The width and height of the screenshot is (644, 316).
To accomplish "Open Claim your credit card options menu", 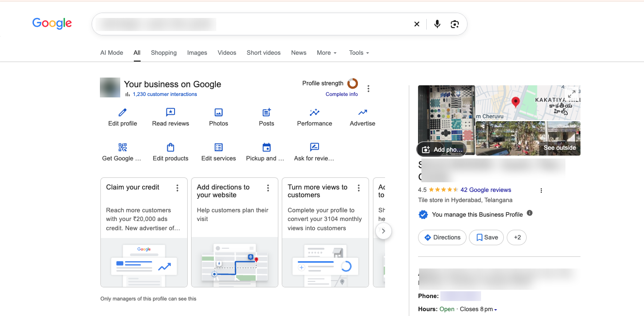I will (x=177, y=188).
